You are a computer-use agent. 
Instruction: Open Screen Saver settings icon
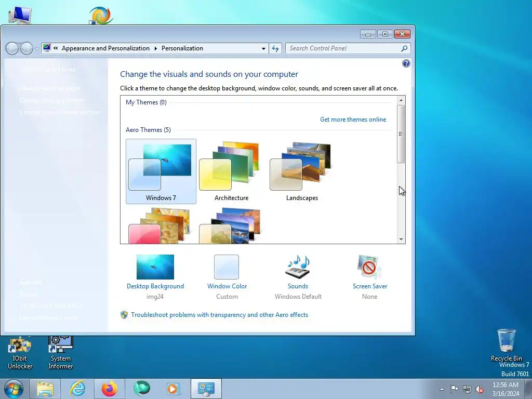(x=369, y=267)
